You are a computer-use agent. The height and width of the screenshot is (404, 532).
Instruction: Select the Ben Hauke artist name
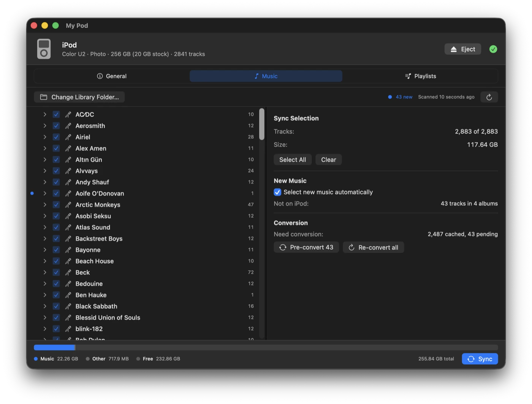click(x=91, y=295)
